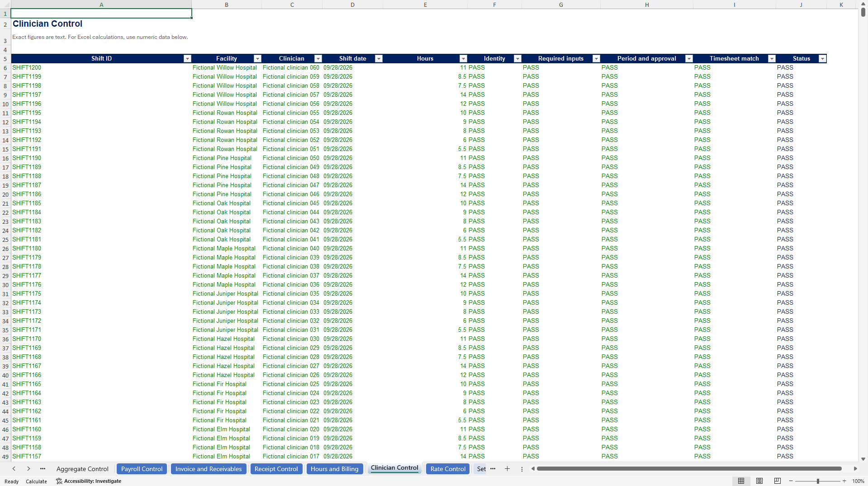Screen dimensions: 868x486
Task: Click vertical scrollbar down arrow
Action: coord(863,459)
